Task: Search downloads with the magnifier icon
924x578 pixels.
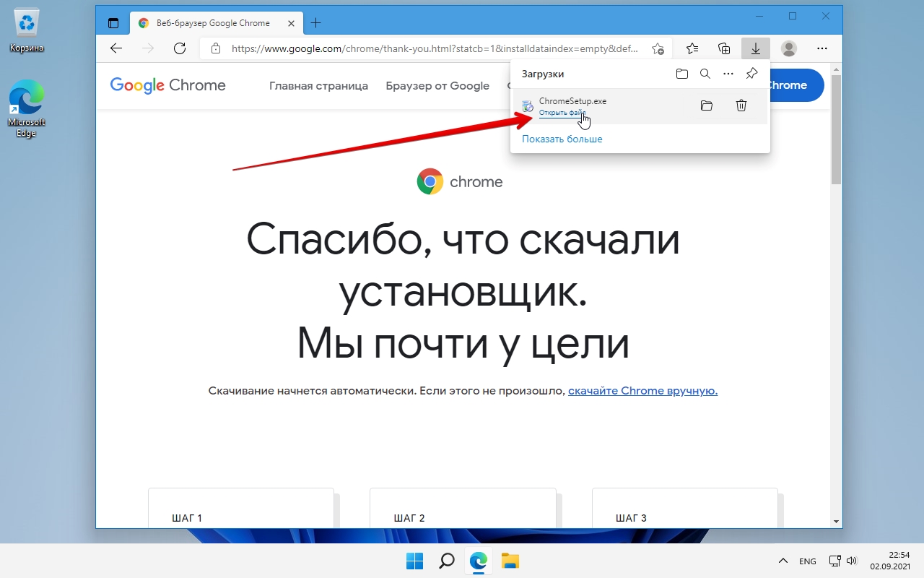Action: click(705, 74)
